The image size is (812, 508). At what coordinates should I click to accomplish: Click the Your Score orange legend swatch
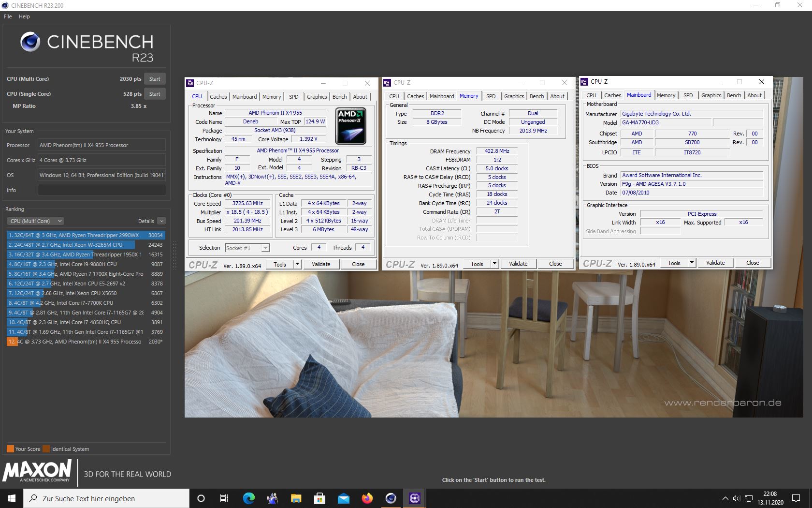click(10, 449)
